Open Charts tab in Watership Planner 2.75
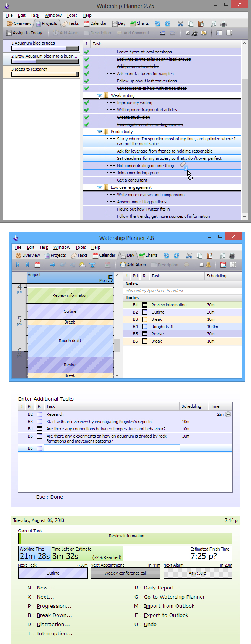251x644 pixels. [139, 23]
